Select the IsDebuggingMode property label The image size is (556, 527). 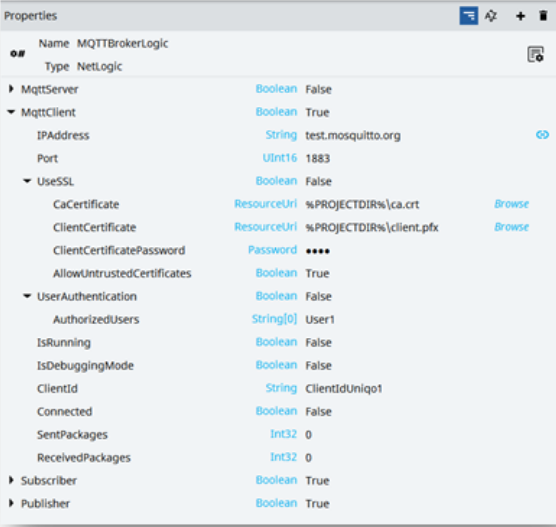tap(85, 366)
